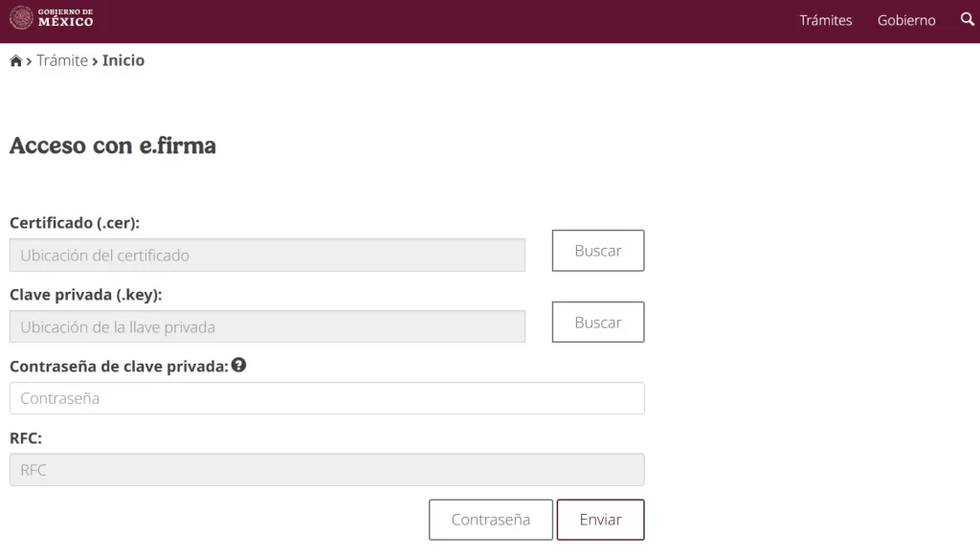Focus the private key location field

(x=267, y=327)
